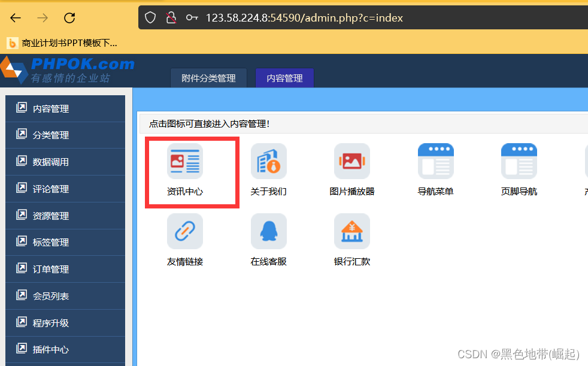
Task: Open the 关于我们 about us module
Action: [x=268, y=161]
